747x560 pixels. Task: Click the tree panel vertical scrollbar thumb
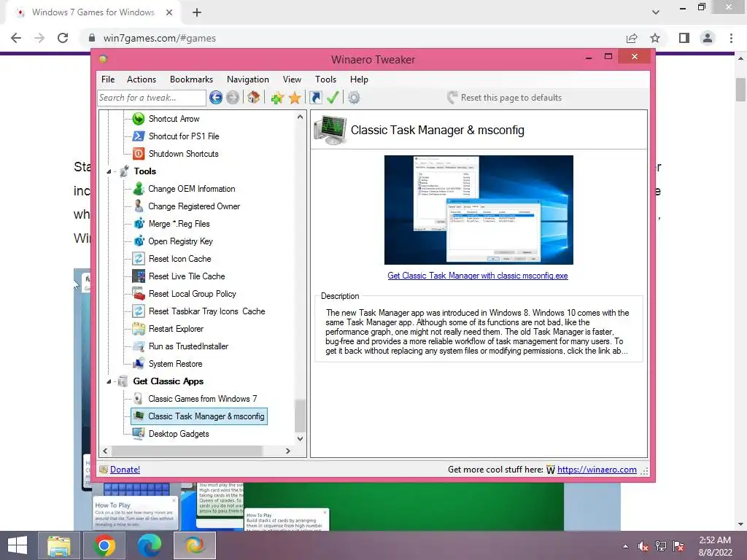pyautogui.click(x=300, y=415)
